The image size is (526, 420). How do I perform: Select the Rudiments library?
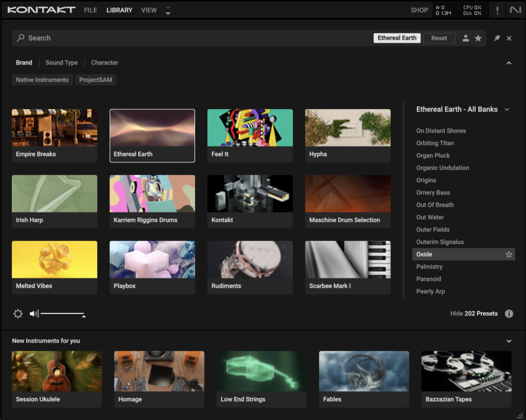pyautogui.click(x=250, y=267)
